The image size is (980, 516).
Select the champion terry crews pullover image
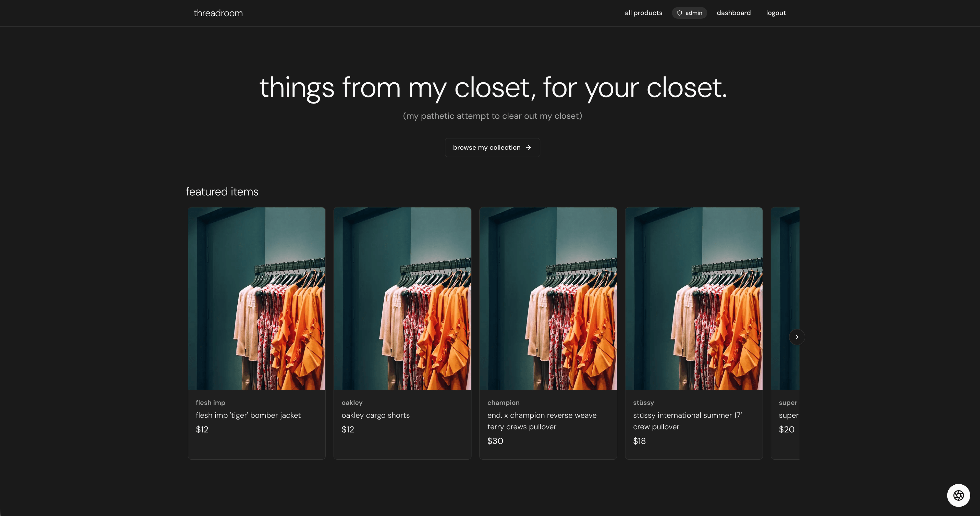[x=548, y=298]
